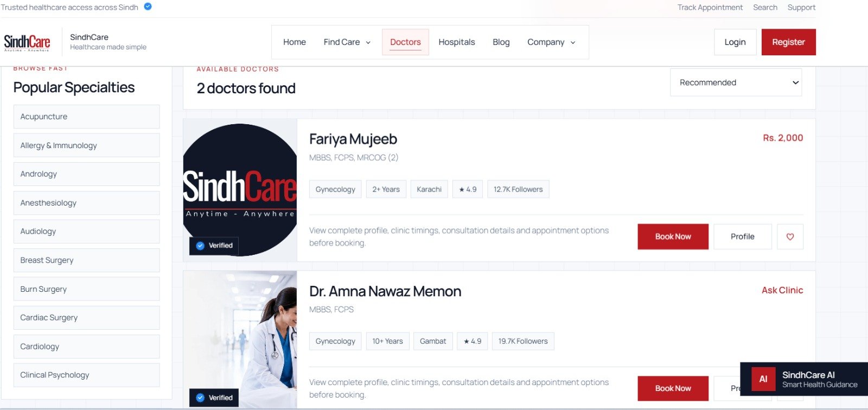Open the Blog nav item
Screen dimensions: 868x410
coord(501,42)
